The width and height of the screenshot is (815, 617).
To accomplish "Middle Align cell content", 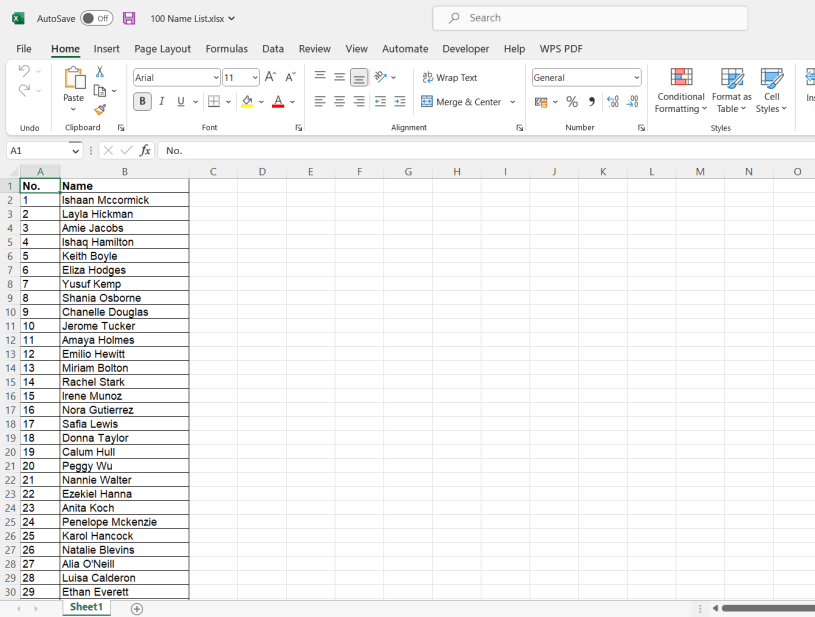I will [x=339, y=77].
